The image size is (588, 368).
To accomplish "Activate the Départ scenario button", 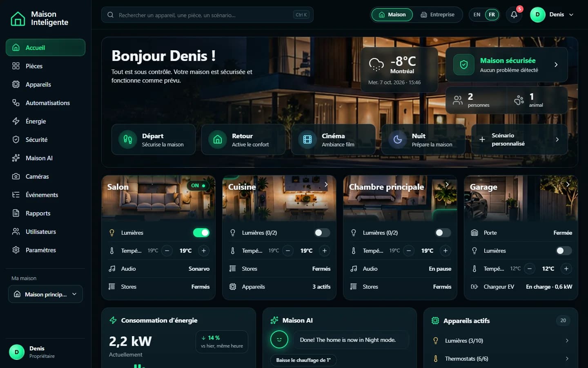I will tap(154, 139).
